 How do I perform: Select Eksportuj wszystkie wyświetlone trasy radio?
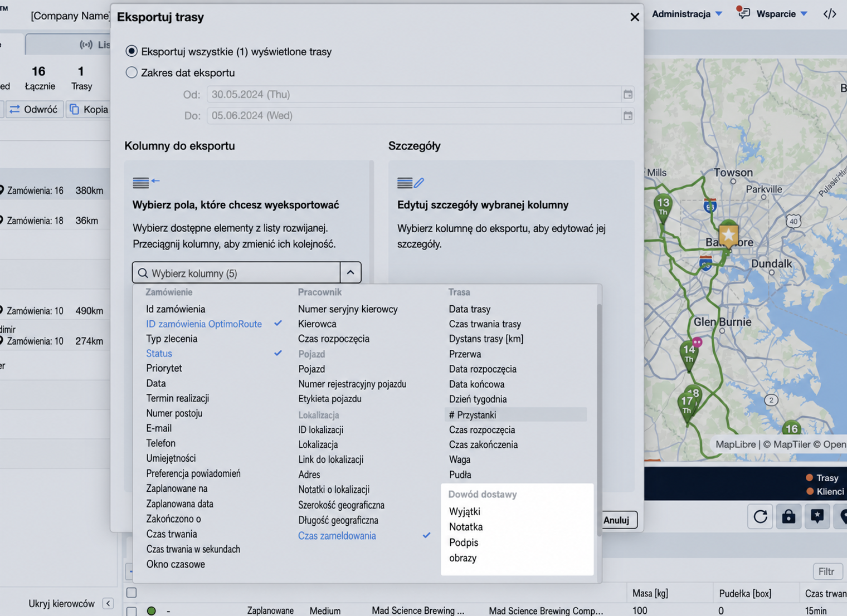click(132, 51)
